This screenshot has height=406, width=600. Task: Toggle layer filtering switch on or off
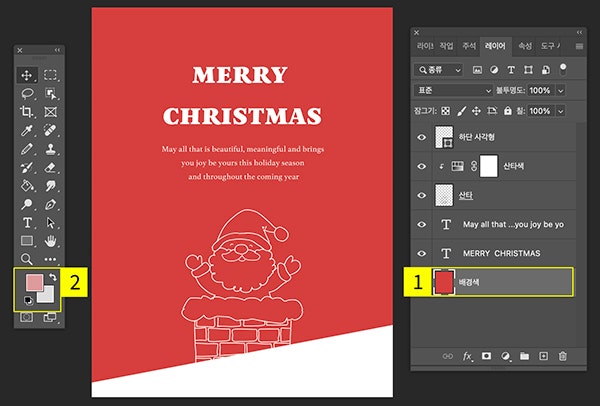point(563,69)
